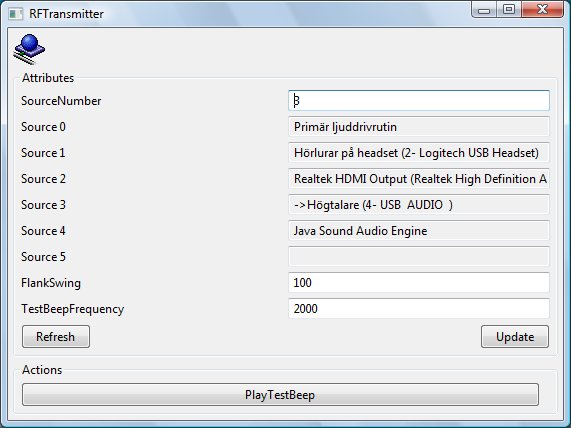This screenshot has width=571, height=428.
Task: Click the Source 3 Högtalare USB AUDIO field
Action: pos(419,205)
